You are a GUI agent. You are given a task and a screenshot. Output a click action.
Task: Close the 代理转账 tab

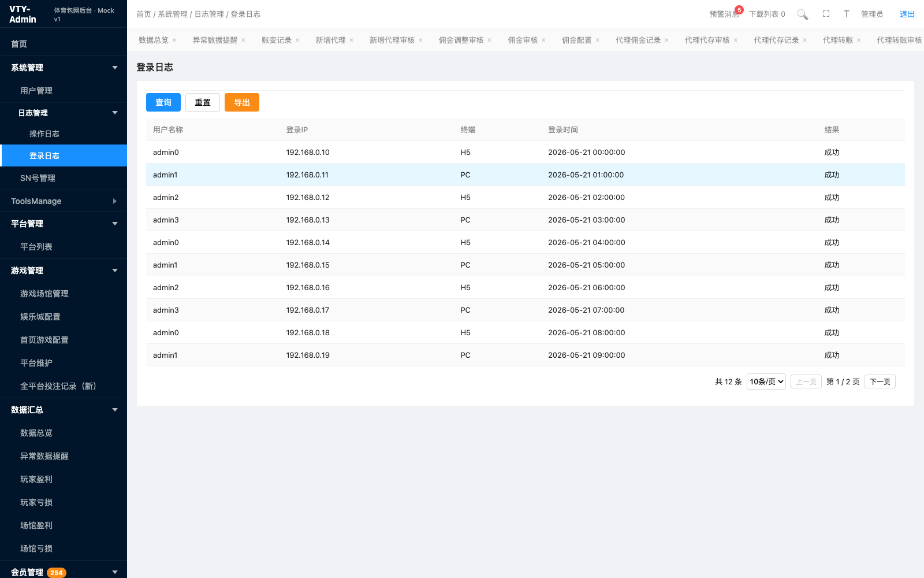(859, 40)
